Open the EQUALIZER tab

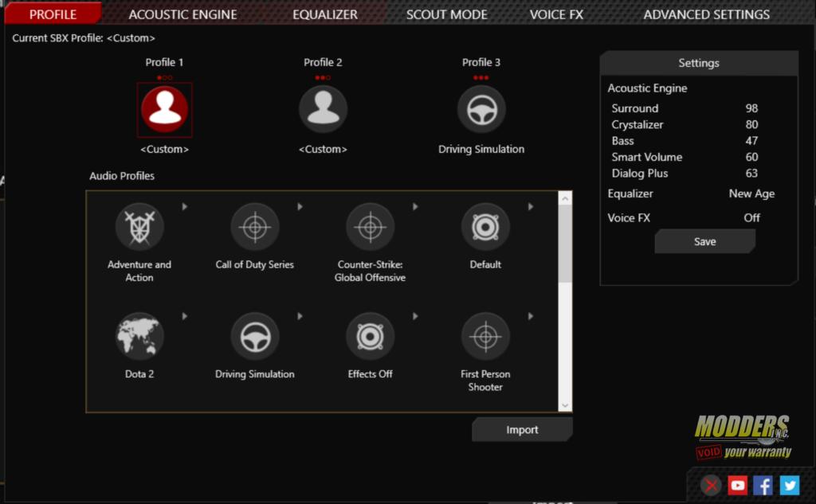[x=325, y=14]
